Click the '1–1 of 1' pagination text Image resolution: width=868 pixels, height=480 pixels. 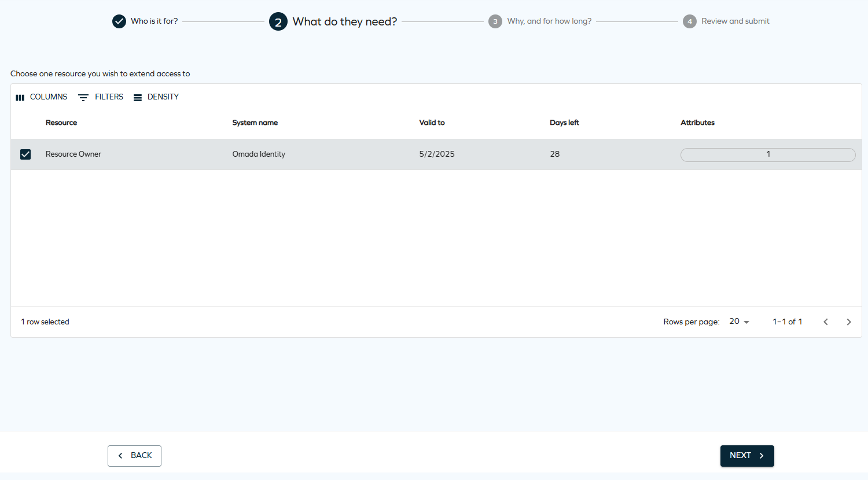(x=788, y=322)
